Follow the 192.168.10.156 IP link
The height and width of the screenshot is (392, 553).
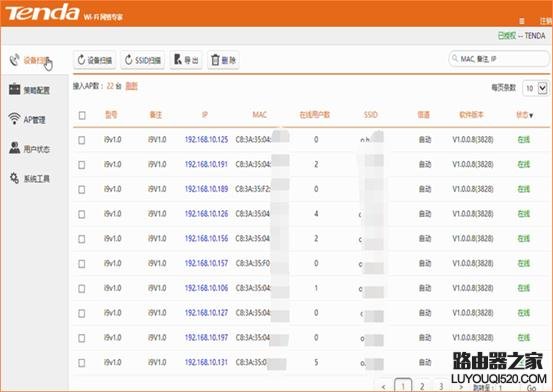pos(206,238)
